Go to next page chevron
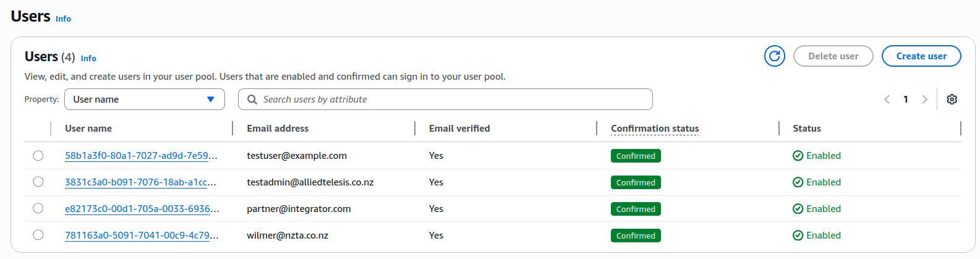Viewport: 980px width, 259px height. (924, 100)
